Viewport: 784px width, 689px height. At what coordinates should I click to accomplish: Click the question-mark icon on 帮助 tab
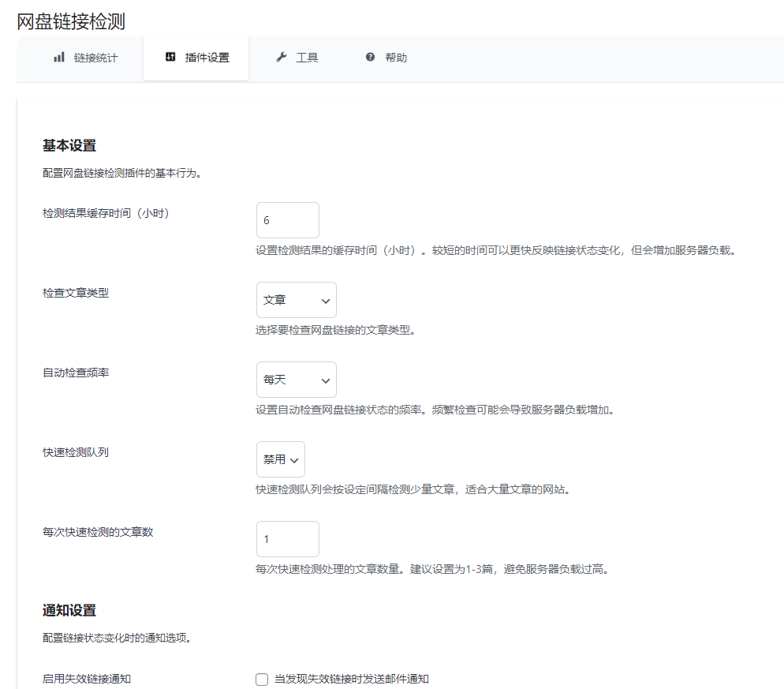[x=368, y=57]
